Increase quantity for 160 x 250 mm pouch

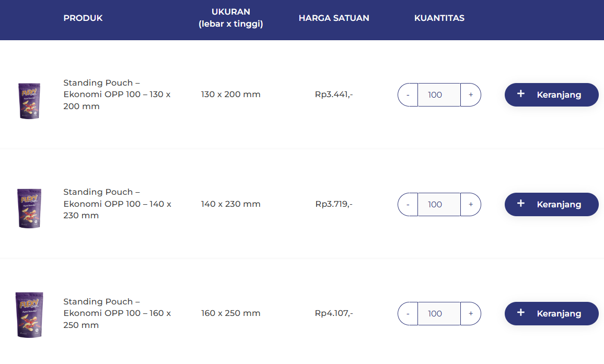(470, 314)
